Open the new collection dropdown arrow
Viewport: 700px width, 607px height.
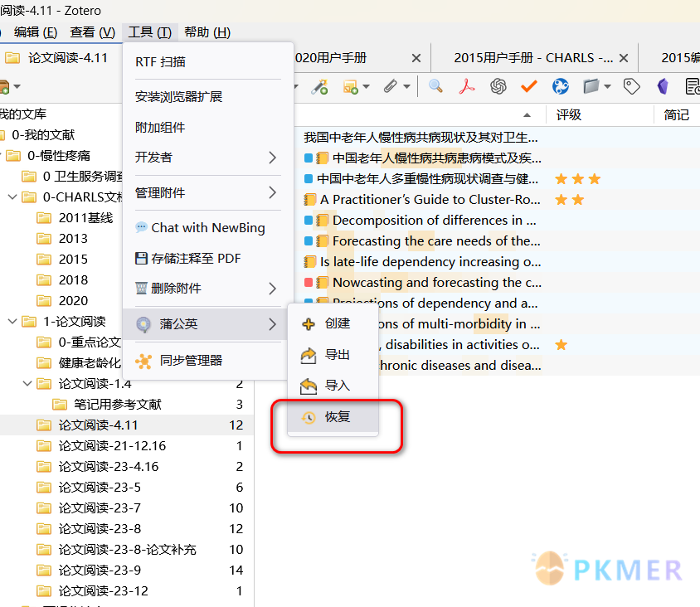17,86
